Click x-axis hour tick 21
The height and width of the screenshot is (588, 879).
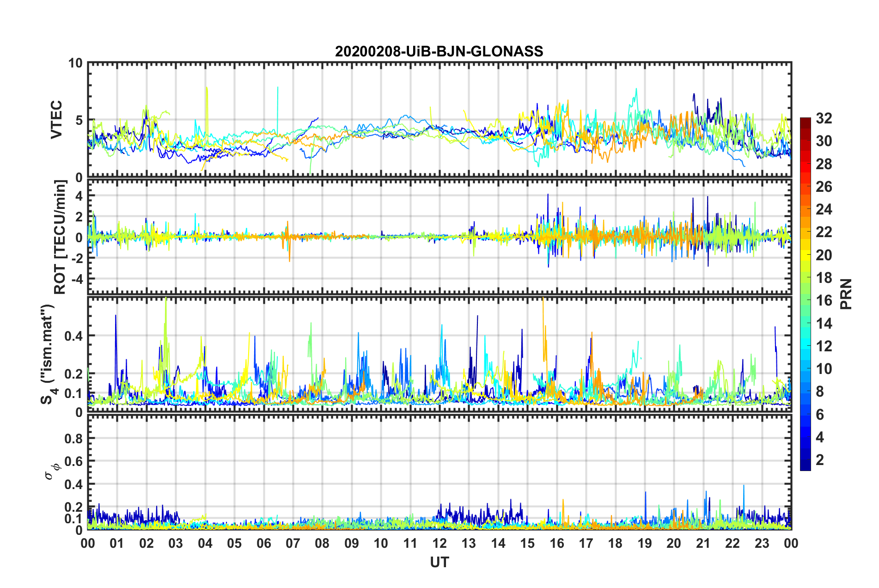pyautogui.click(x=703, y=543)
